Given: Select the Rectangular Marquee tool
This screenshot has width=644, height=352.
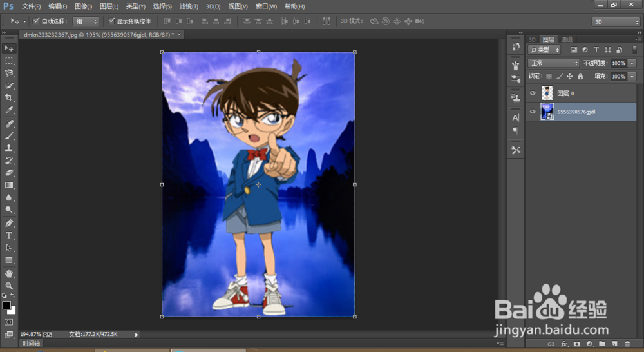Looking at the screenshot, I should pos(8,61).
